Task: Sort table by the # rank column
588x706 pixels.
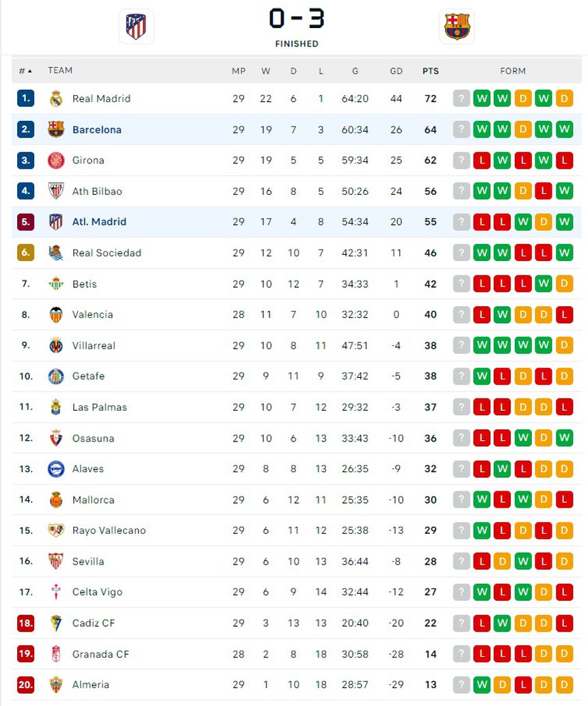Action: click(x=25, y=71)
